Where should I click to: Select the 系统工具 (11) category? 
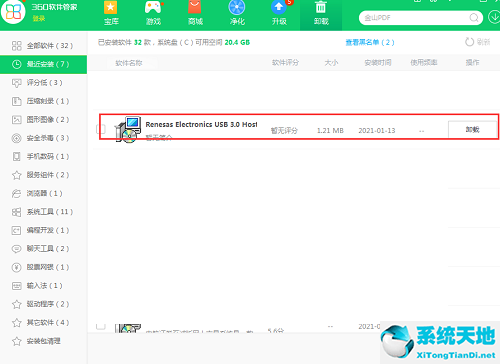[x=43, y=212]
